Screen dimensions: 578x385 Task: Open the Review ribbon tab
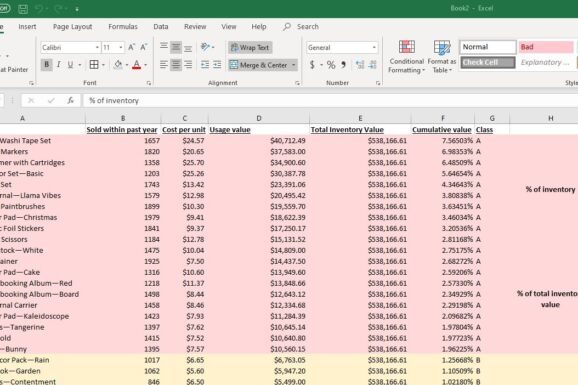tap(195, 27)
